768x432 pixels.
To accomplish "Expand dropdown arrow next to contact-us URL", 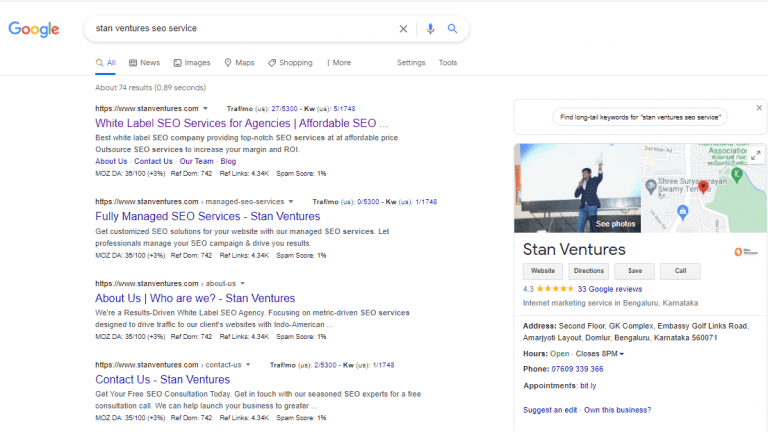I will click(248, 365).
